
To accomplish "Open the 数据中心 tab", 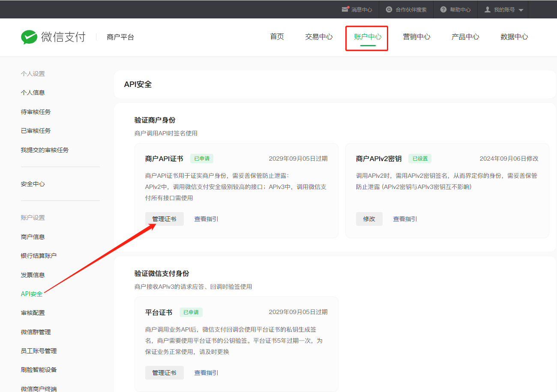I will (514, 37).
